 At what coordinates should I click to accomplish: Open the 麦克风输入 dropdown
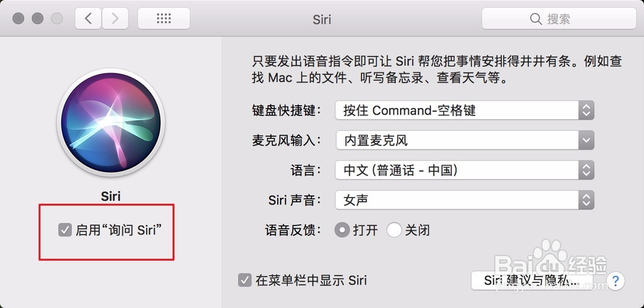tap(464, 140)
